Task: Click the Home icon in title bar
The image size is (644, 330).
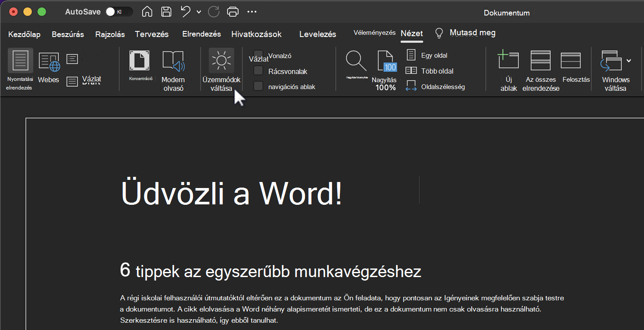Action: click(147, 12)
